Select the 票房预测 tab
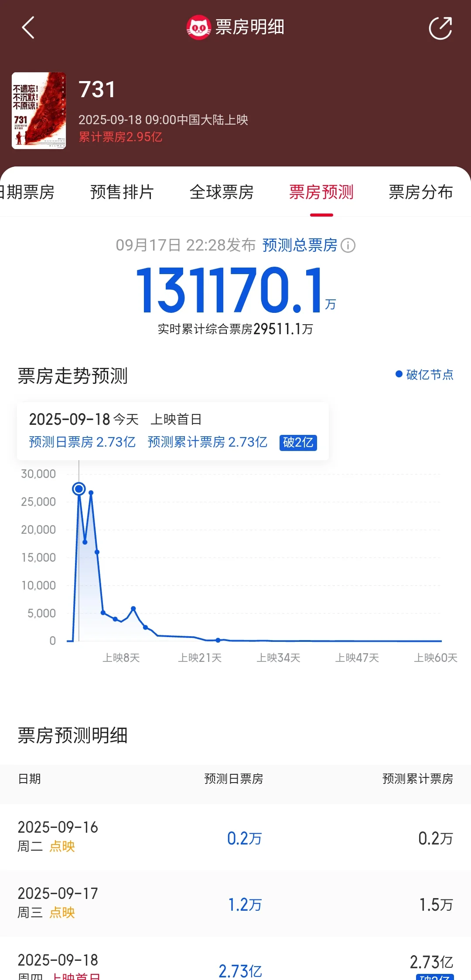Screen dimensions: 471x980 321,192
